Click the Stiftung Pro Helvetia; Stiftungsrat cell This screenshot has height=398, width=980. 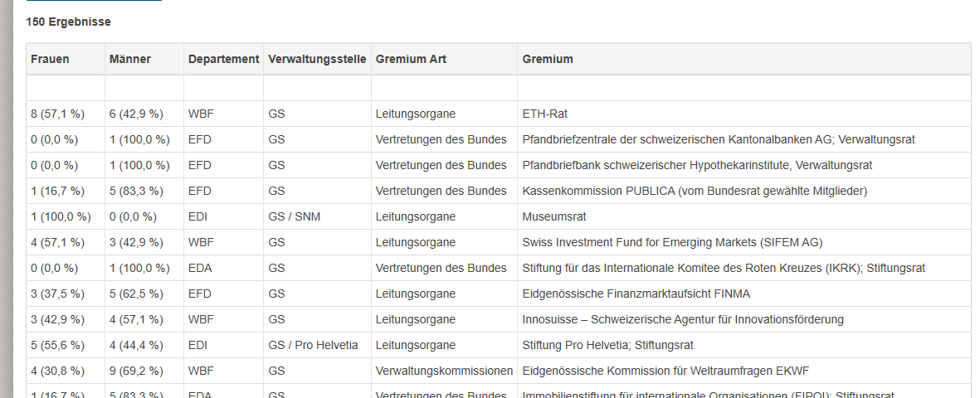tap(608, 345)
